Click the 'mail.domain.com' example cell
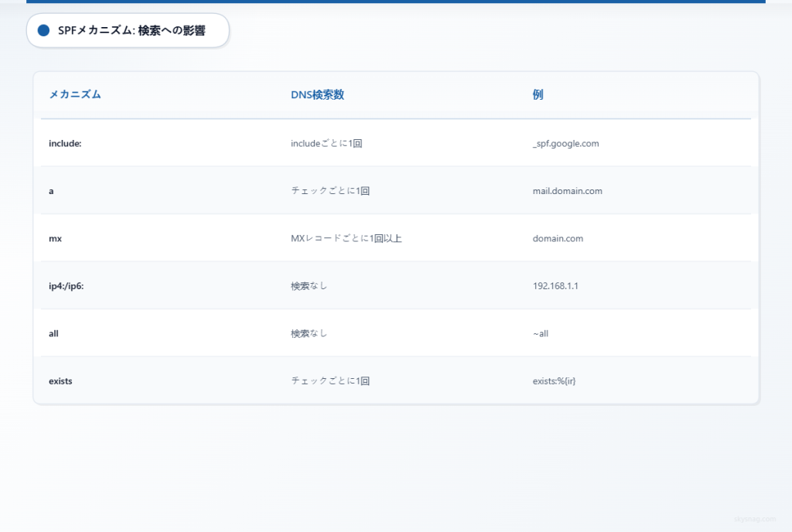Image resolution: width=792 pixels, height=532 pixels. (x=567, y=191)
